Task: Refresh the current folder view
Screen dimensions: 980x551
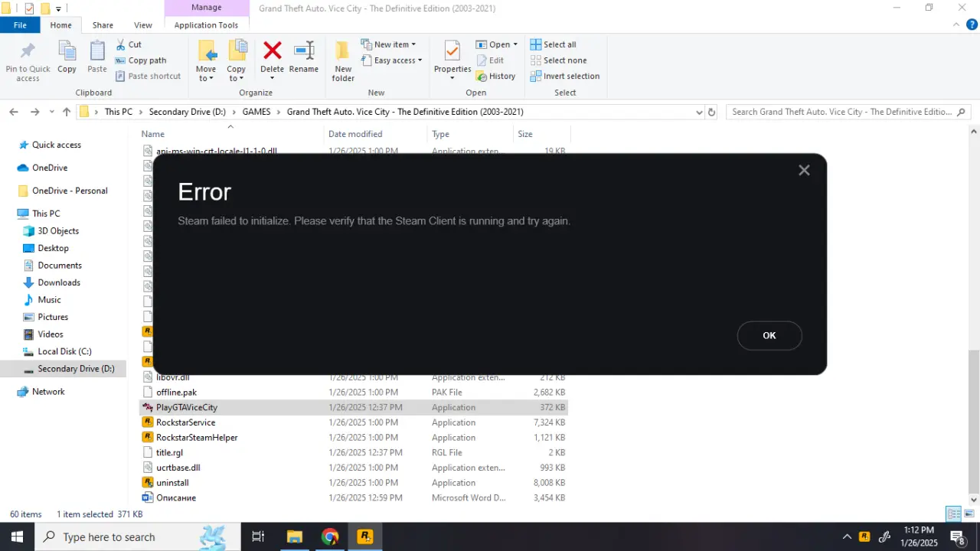Action: pyautogui.click(x=711, y=112)
